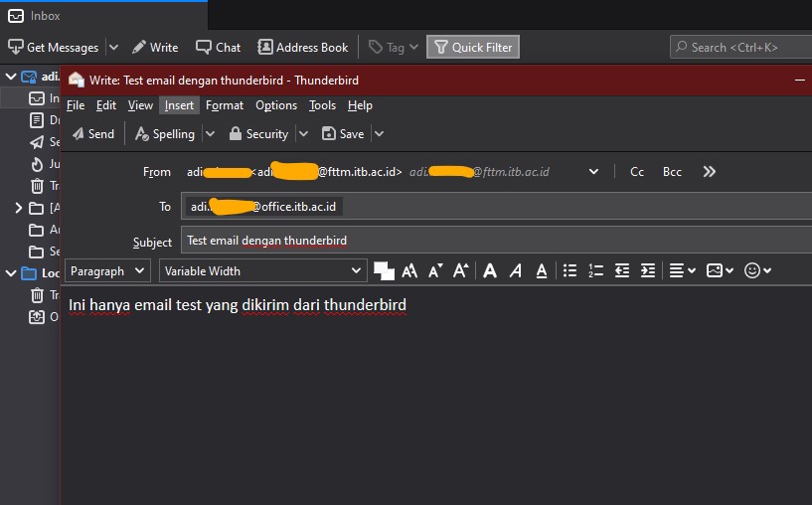This screenshot has height=505, width=812.
Task: Select the Inbox tab
Action: 103,16
